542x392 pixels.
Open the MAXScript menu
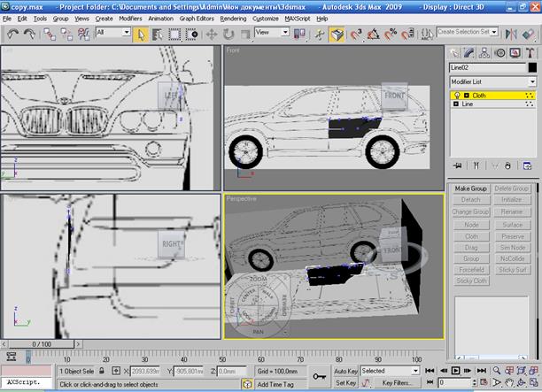(298, 19)
